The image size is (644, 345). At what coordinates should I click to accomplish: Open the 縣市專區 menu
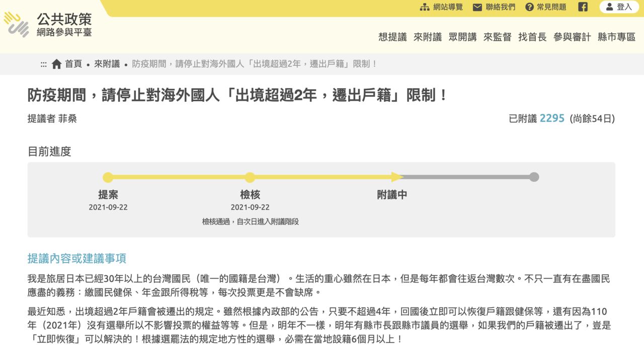616,37
